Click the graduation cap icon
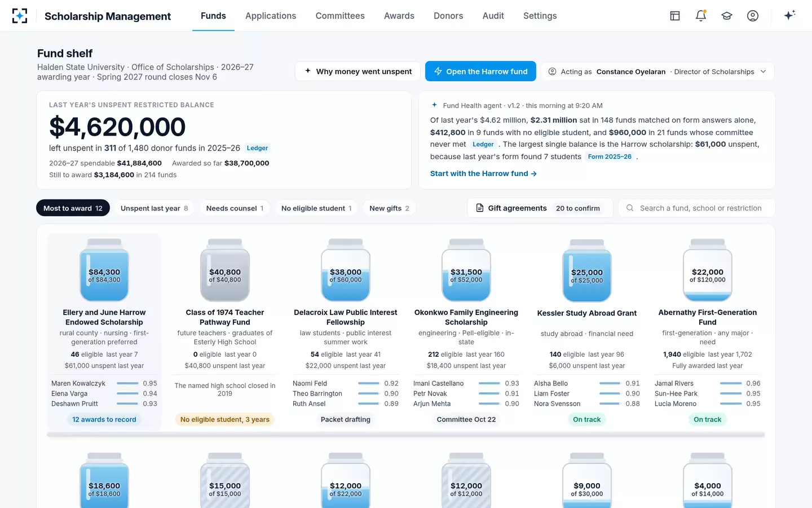This screenshot has height=508, width=812. coord(727,16)
